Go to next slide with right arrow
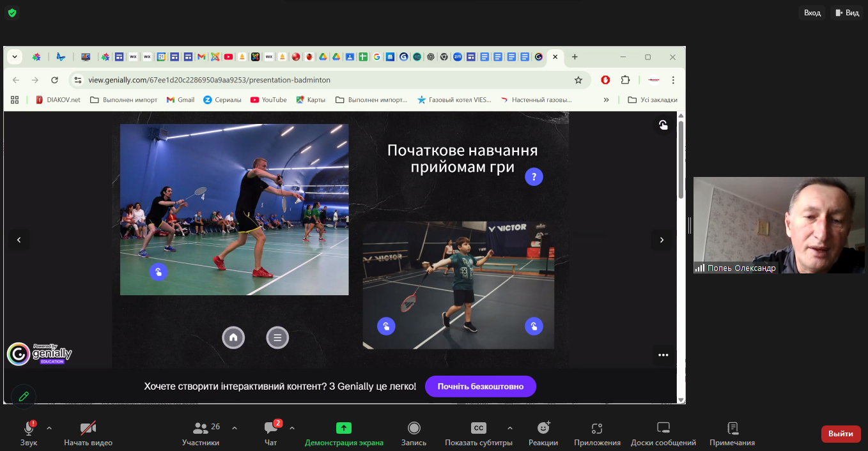 coord(662,240)
